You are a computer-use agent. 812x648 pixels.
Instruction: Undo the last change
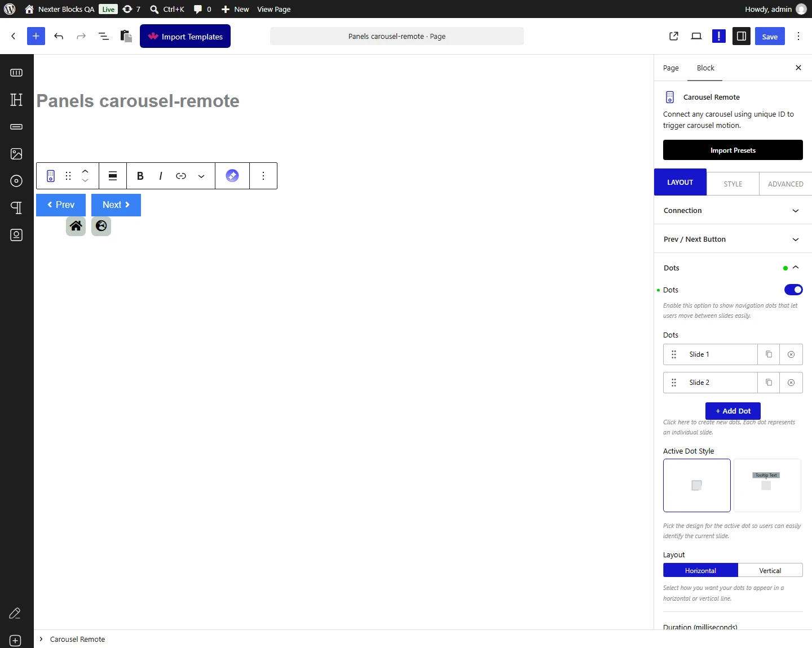click(x=59, y=36)
